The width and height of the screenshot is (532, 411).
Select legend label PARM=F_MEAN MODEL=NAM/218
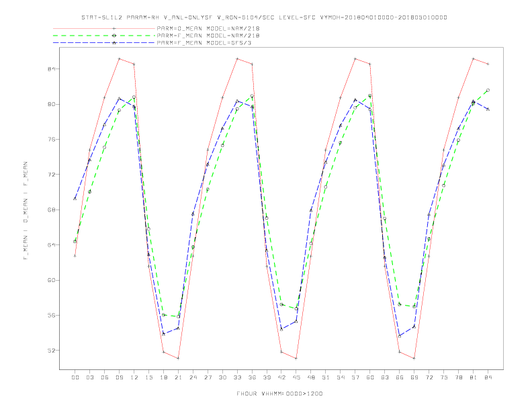(208, 36)
